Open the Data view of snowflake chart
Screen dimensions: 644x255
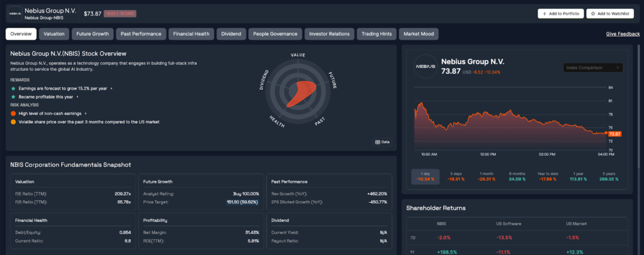pyautogui.click(x=382, y=142)
